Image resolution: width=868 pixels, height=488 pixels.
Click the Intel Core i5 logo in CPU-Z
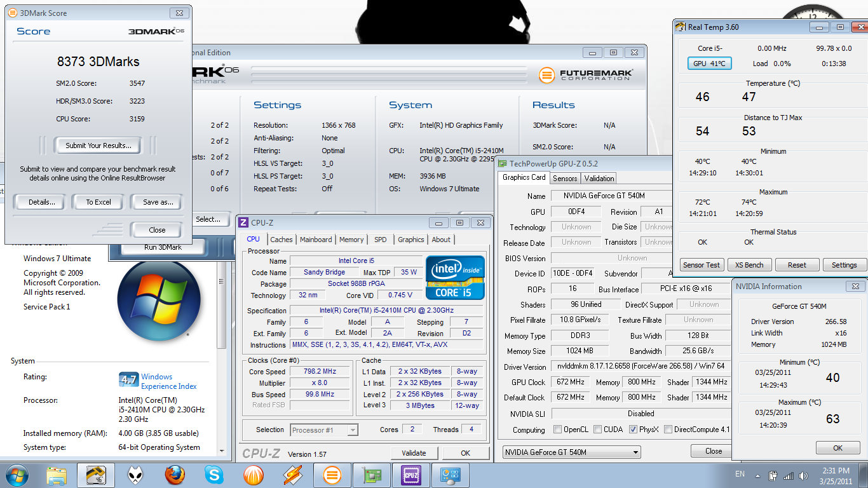[455, 278]
